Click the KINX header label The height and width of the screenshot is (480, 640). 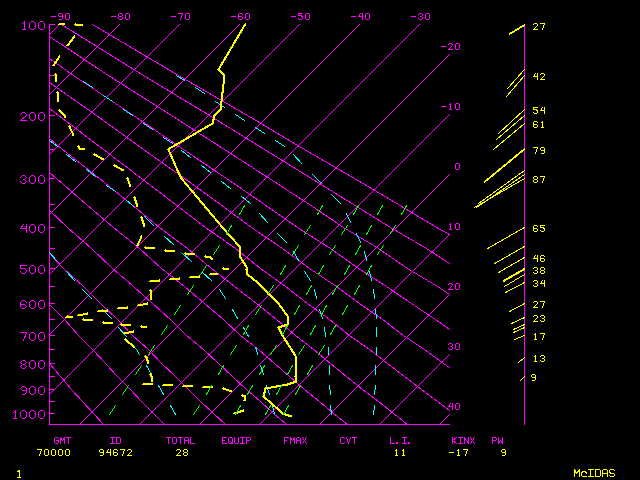coord(462,440)
